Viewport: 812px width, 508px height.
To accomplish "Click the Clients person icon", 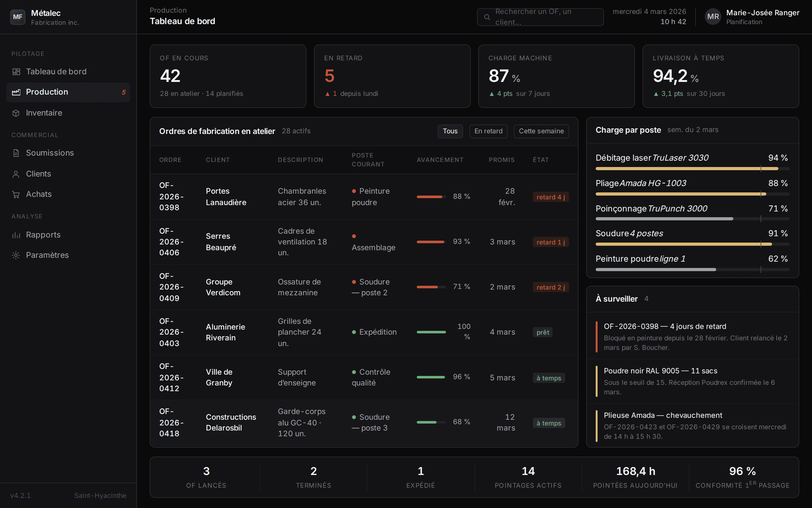I will [16, 174].
